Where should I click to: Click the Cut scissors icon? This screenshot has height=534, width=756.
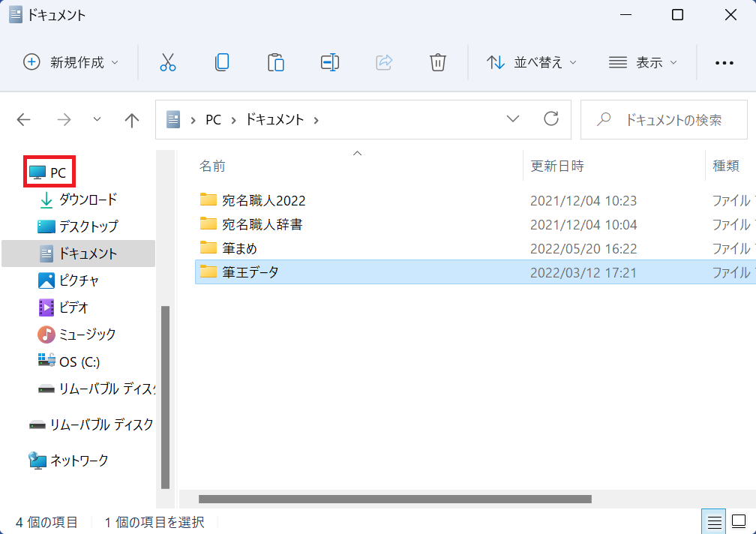tap(168, 62)
